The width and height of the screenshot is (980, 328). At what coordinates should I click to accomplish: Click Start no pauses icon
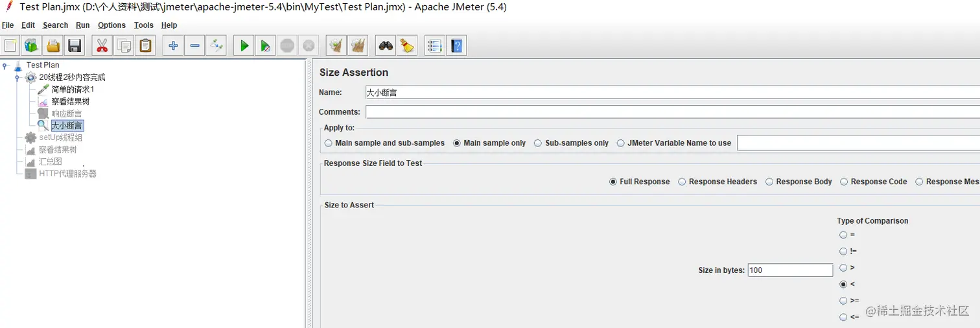click(x=265, y=45)
